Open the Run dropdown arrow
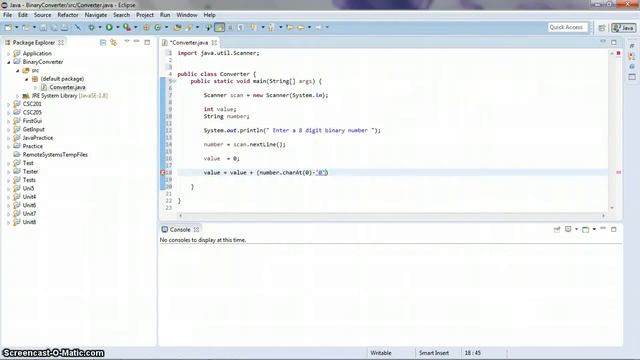640x360 pixels. tap(118, 27)
